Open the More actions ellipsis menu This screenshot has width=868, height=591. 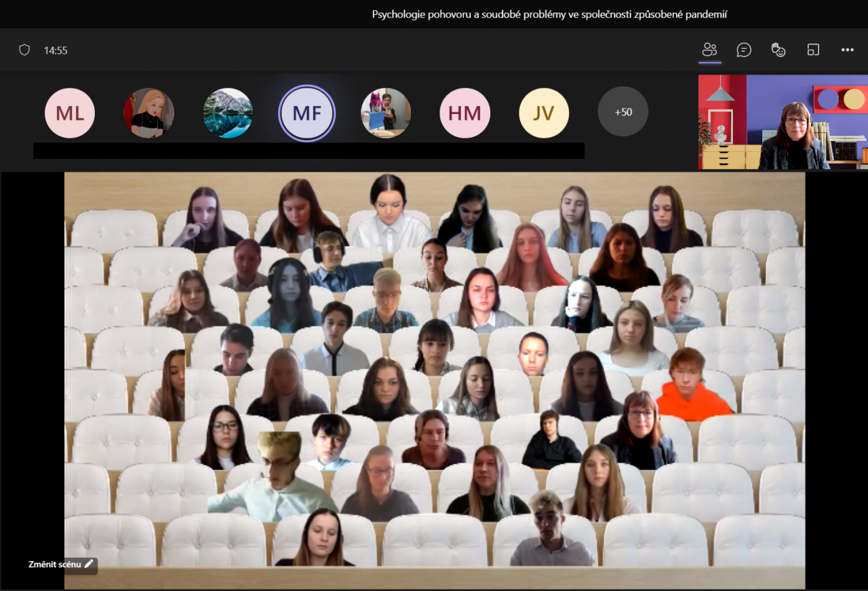coord(847,50)
